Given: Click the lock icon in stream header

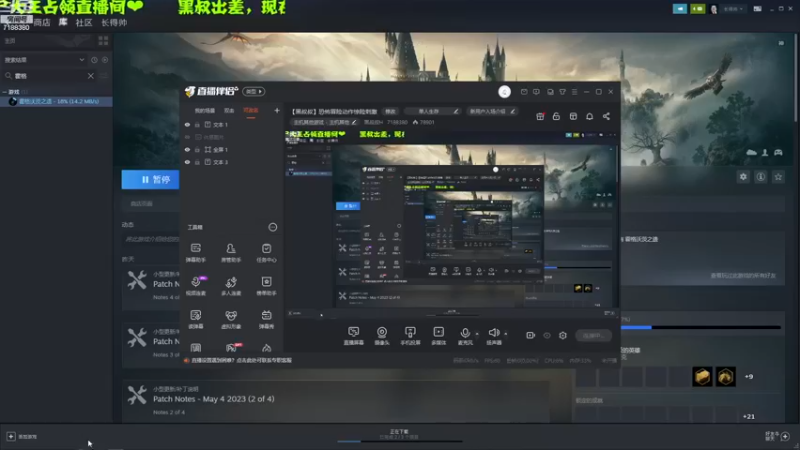Looking at the screenshot, I should tap(556, 116).
